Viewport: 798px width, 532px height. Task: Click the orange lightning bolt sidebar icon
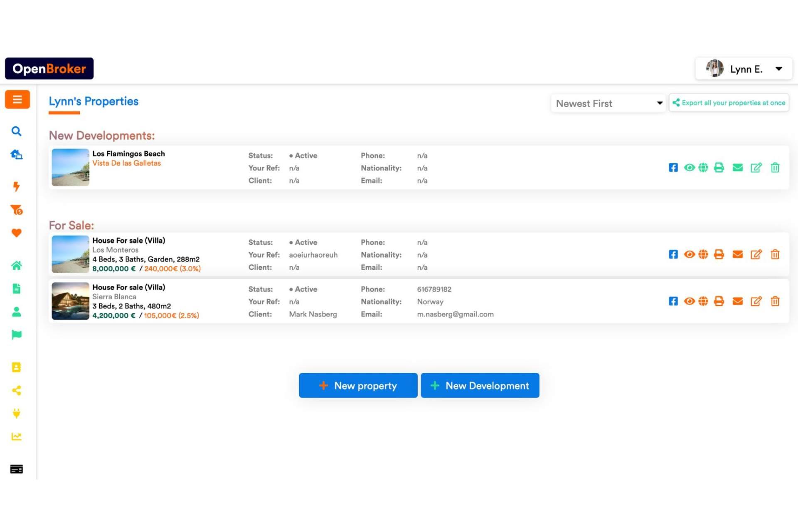[16, 186]
